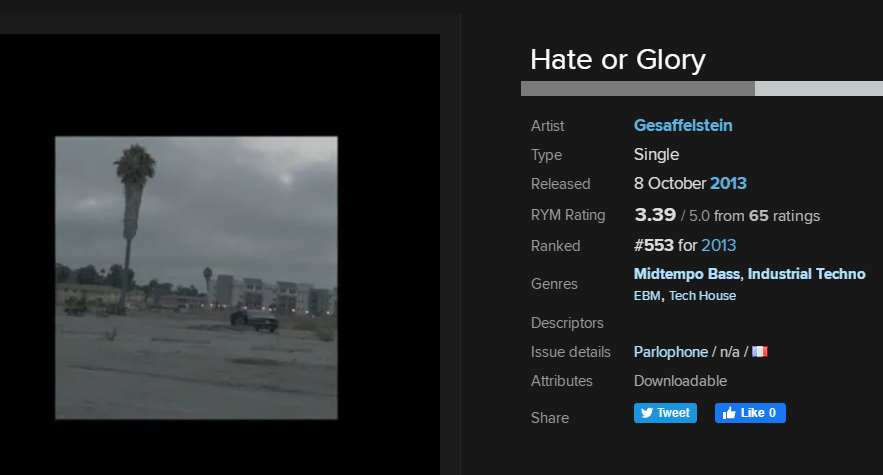
Task: Open the Industrial Techno genre
Action: point(806,274)
